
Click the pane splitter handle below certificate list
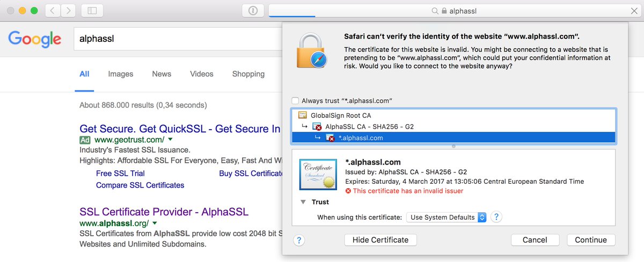(453, 146)
